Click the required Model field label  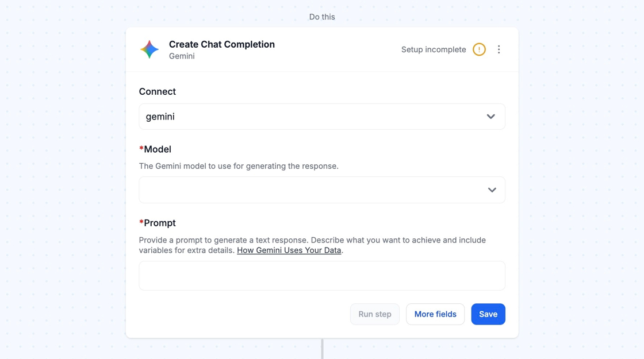tap(157, 149)
